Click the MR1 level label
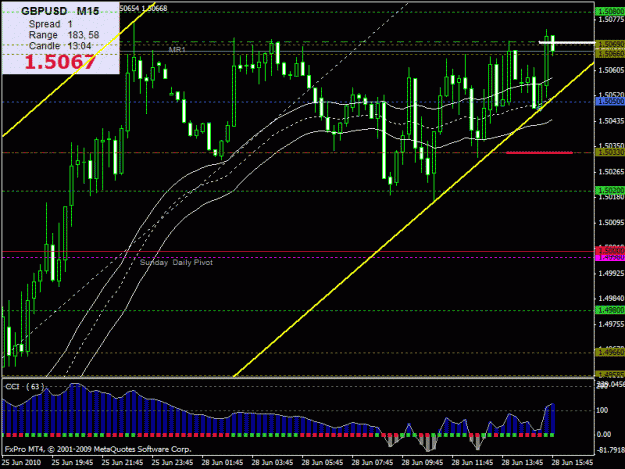 point(177,50)
